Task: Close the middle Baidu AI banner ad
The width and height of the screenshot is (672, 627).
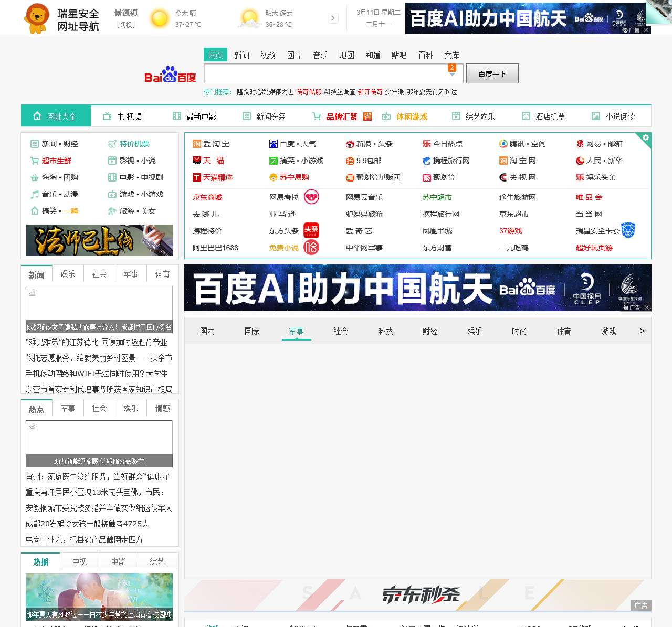Action: point(647,307)
